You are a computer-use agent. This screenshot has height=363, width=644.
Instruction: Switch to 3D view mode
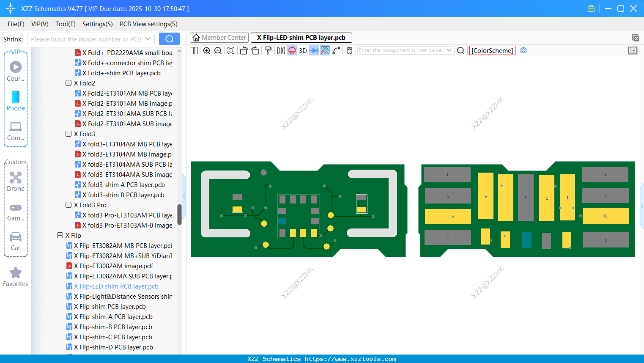pos(302,50)
